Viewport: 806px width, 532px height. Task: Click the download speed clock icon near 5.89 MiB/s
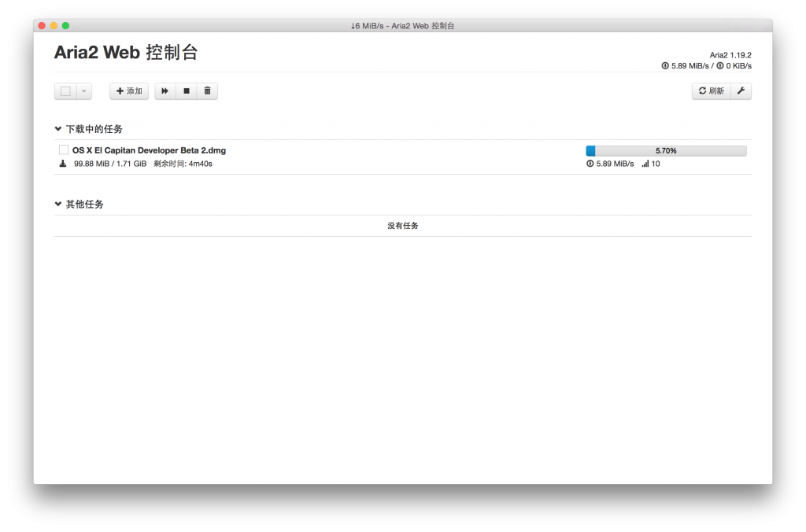tap(590, 163)
